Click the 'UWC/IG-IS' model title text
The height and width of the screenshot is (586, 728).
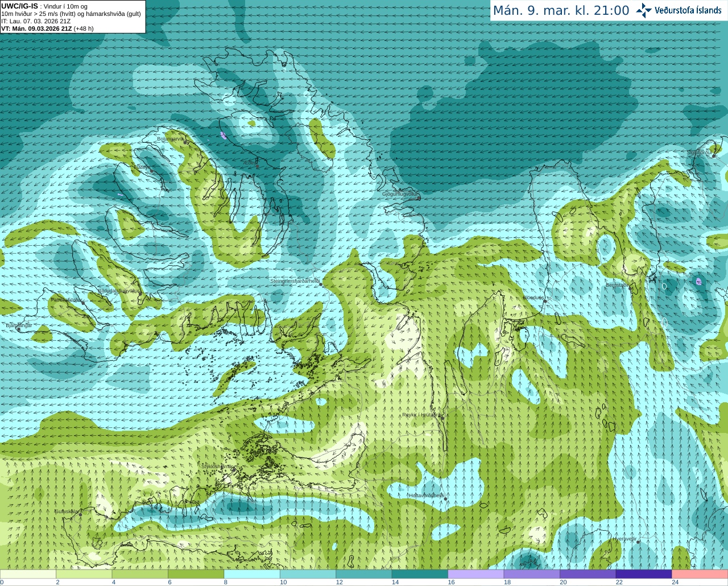tap(19, 6)
